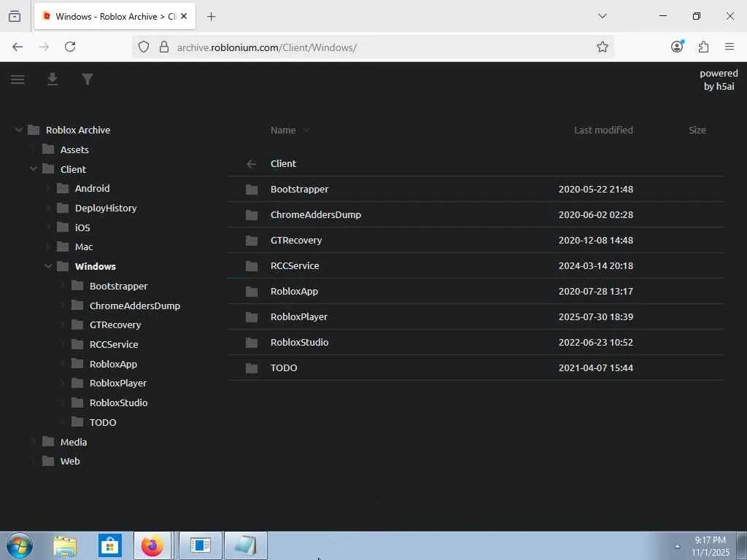
Task: Click the RobloxStudio folder icon in file list
Action: point(252,343)
